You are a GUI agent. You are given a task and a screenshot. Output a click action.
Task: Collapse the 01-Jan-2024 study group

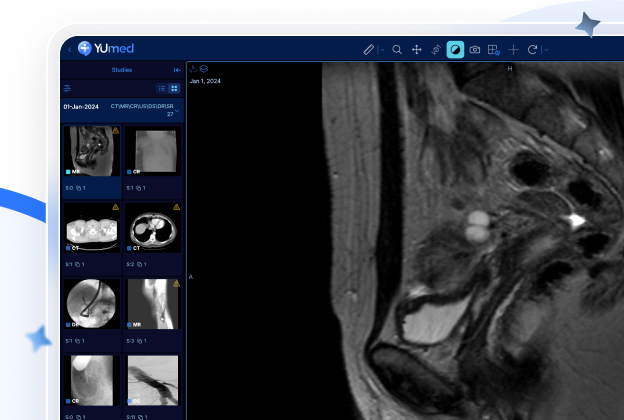[x=177, y=111]
